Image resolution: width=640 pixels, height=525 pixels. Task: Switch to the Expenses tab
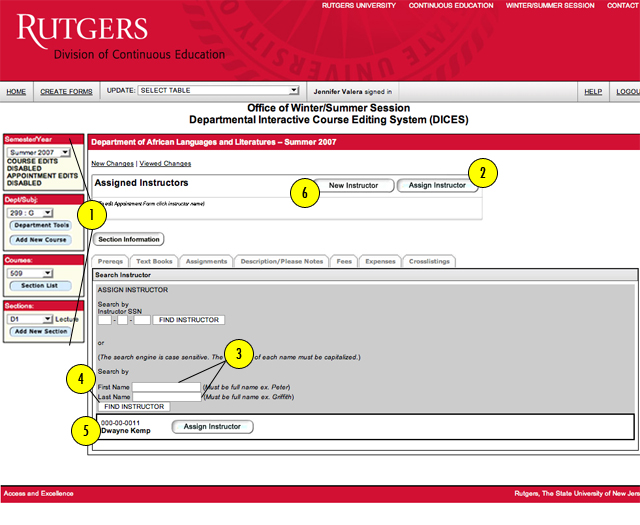(380, 261)
